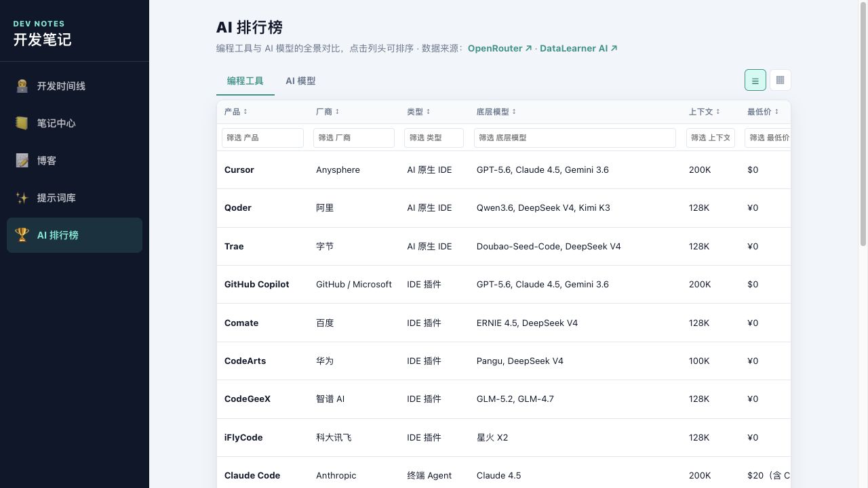Click the Cursor product name

239,169
